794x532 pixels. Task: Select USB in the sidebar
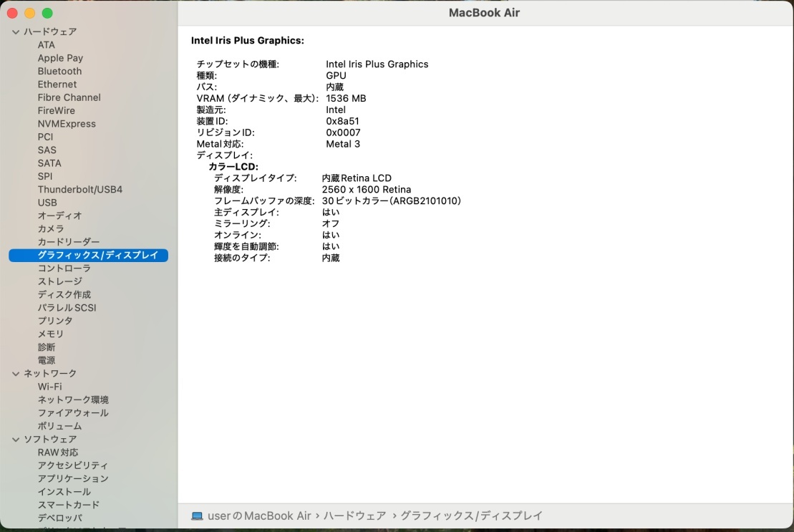coord(47,203)
